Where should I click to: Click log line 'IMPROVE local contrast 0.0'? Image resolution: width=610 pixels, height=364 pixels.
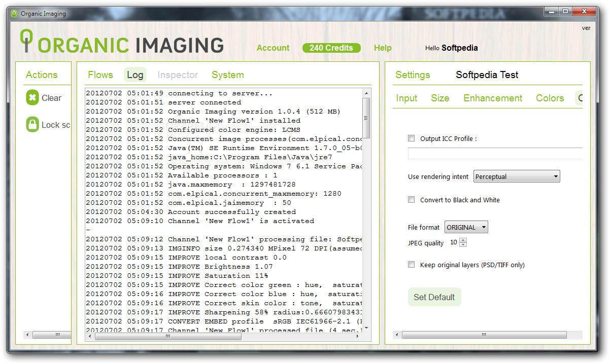tap(186, 258)
